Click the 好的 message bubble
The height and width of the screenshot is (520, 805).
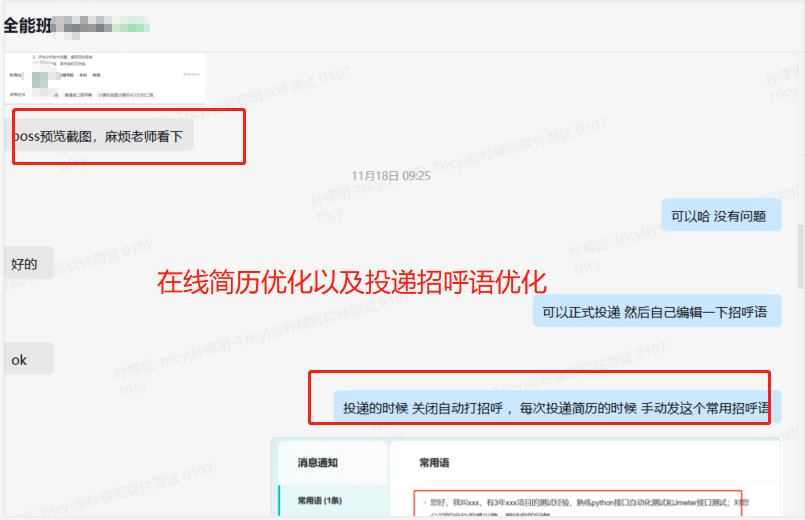(x=25, y=264)
